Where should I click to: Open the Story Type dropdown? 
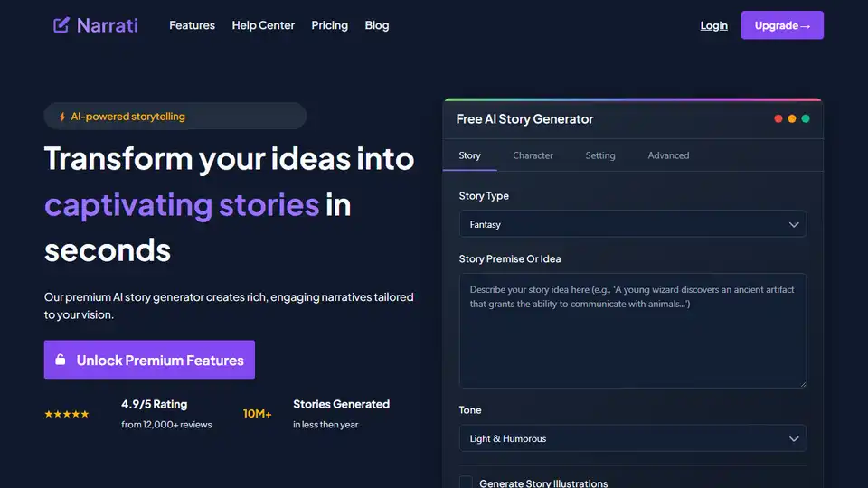[632, 224]
